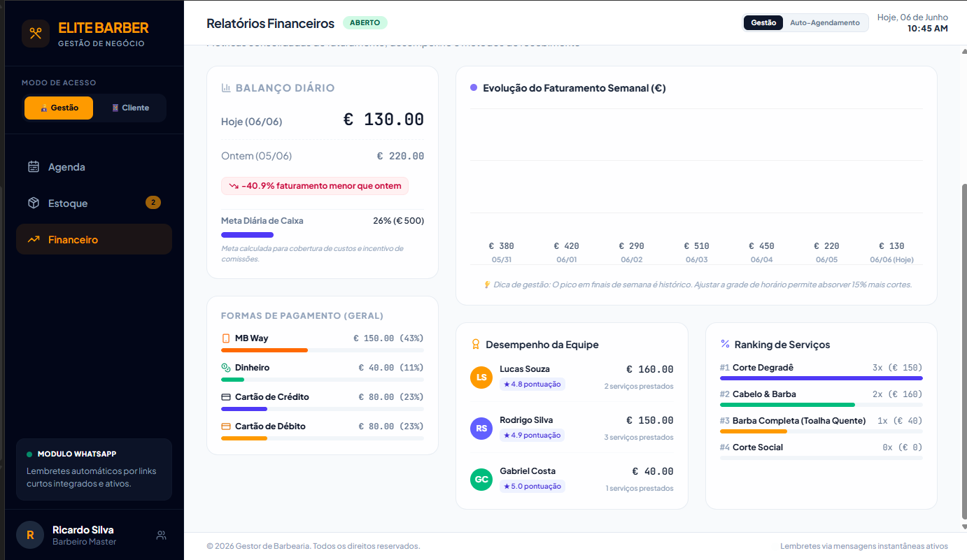Open the Estoque section with badge 2
967x560 pixels.
click(x=94, y=203)
